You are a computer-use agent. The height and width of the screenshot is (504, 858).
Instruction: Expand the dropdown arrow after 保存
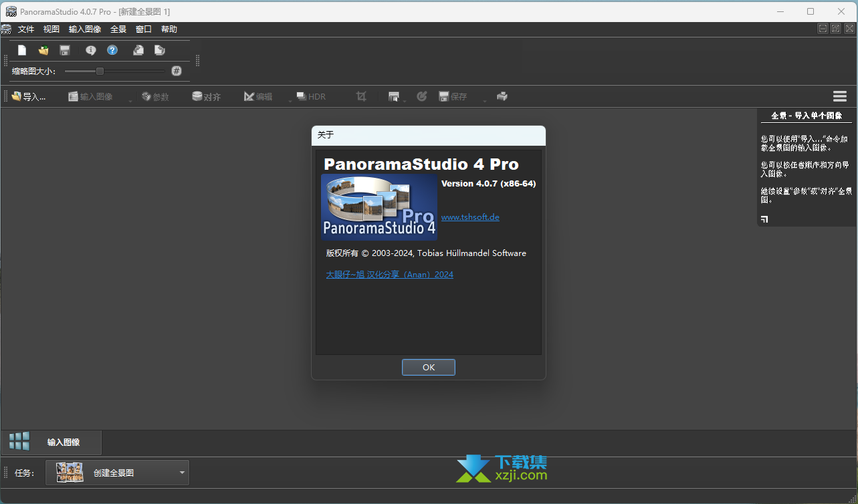coord(484,100)
